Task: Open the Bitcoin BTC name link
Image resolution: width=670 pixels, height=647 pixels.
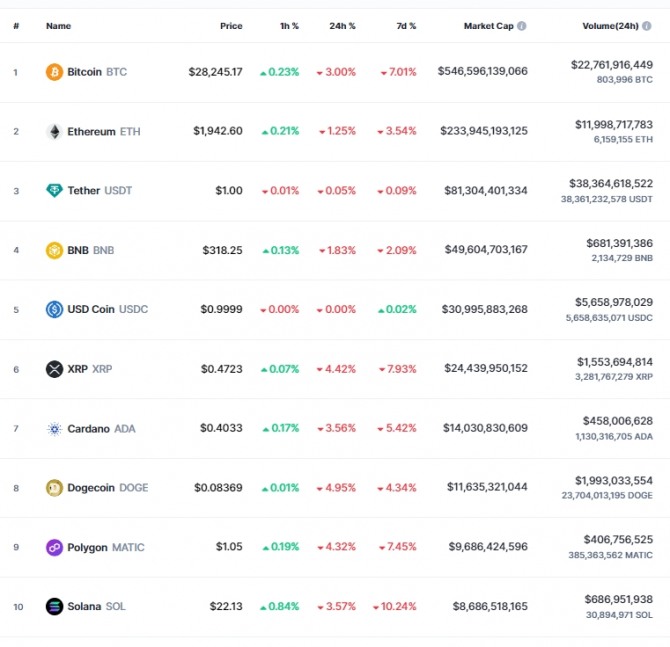Action: 97,72
